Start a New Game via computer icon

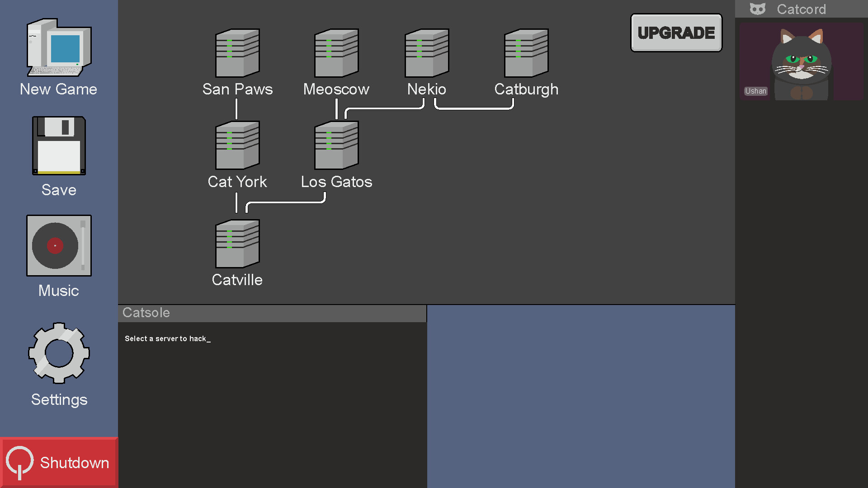point(59,48)
